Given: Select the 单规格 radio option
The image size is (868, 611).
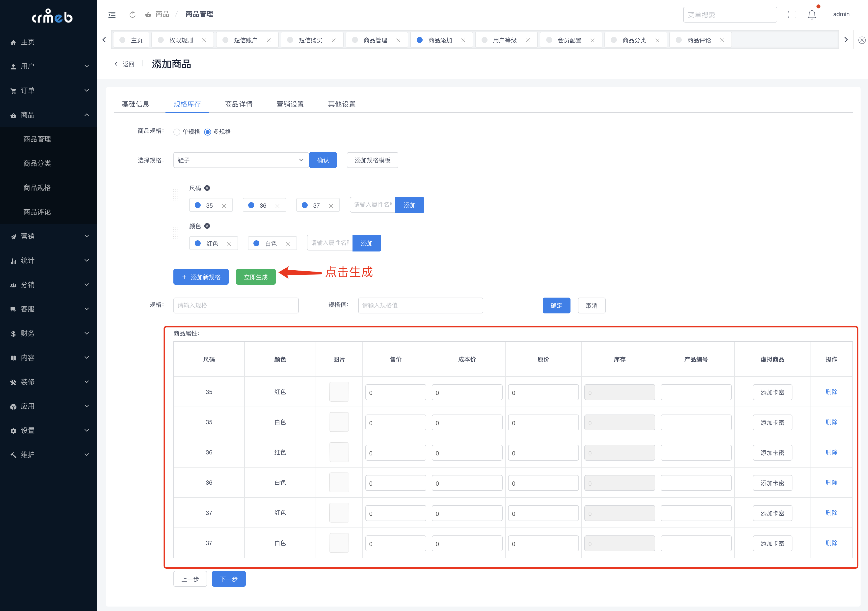Looking at the screenshot, I should pos(177,132).
